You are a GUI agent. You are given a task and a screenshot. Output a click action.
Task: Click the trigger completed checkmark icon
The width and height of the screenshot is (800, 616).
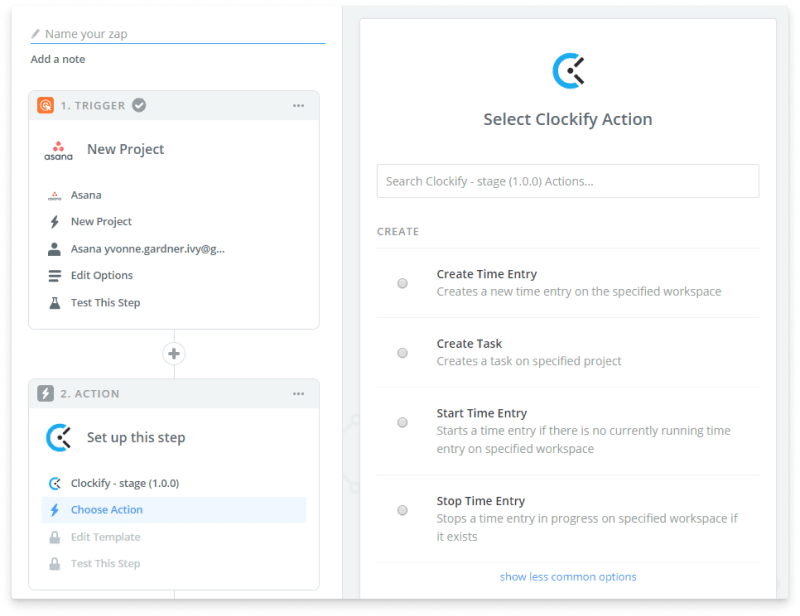pos(139,105)
